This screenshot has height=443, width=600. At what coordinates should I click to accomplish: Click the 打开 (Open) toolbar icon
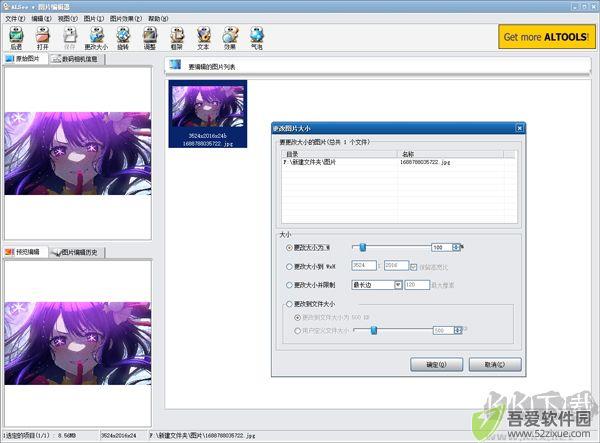(x=42, y=38)
